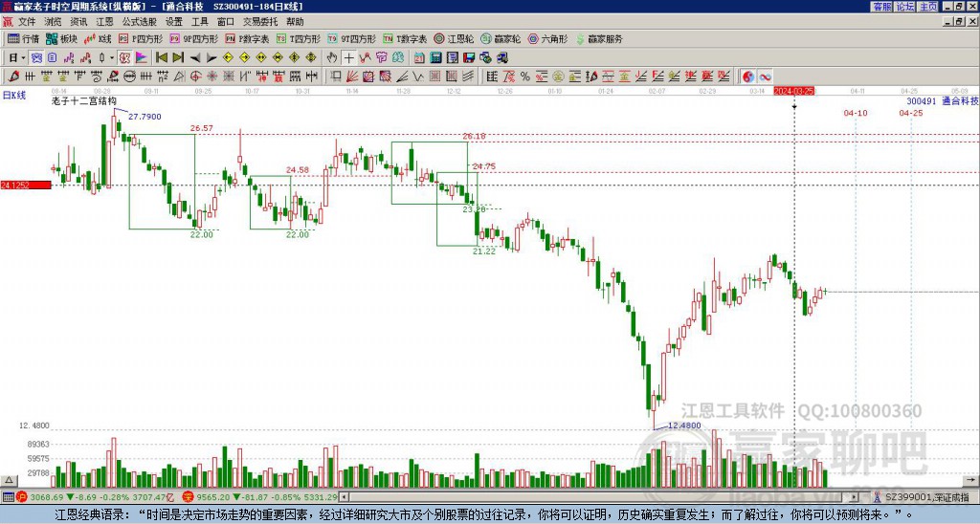The width and height of the screenshot is (980, 524).
Task: Click the 日K线 chart label
Action: coord(13,96)
